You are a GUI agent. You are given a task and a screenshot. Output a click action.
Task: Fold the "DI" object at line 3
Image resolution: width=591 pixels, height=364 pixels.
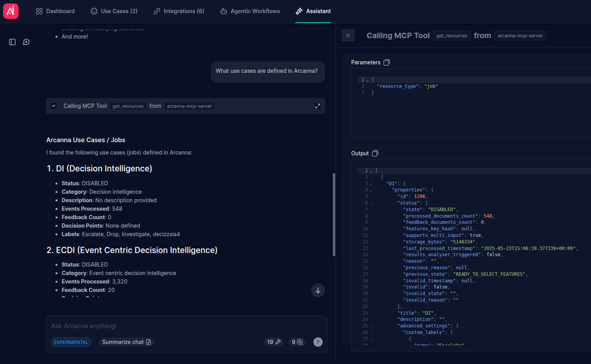pos(371,184)
